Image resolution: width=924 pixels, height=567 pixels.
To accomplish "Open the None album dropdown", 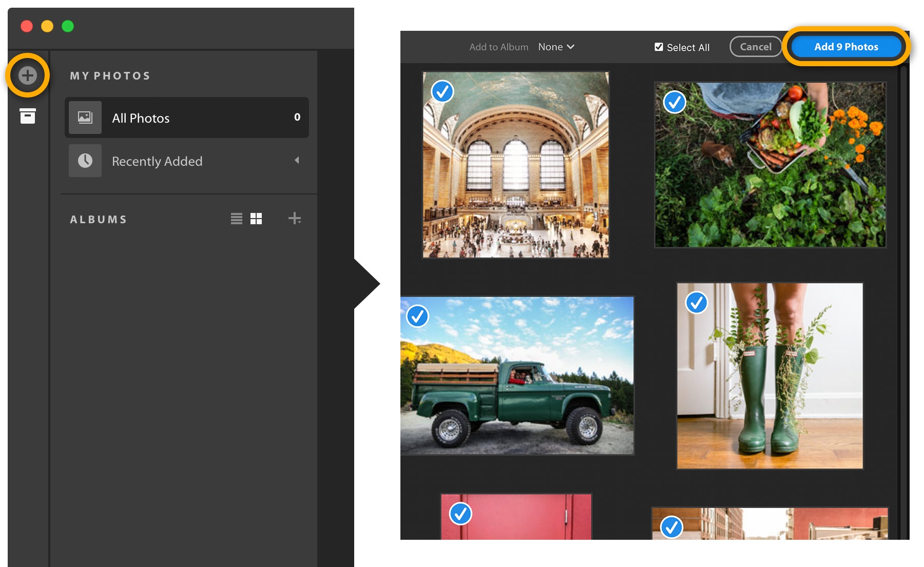I will tap(556, 46).
